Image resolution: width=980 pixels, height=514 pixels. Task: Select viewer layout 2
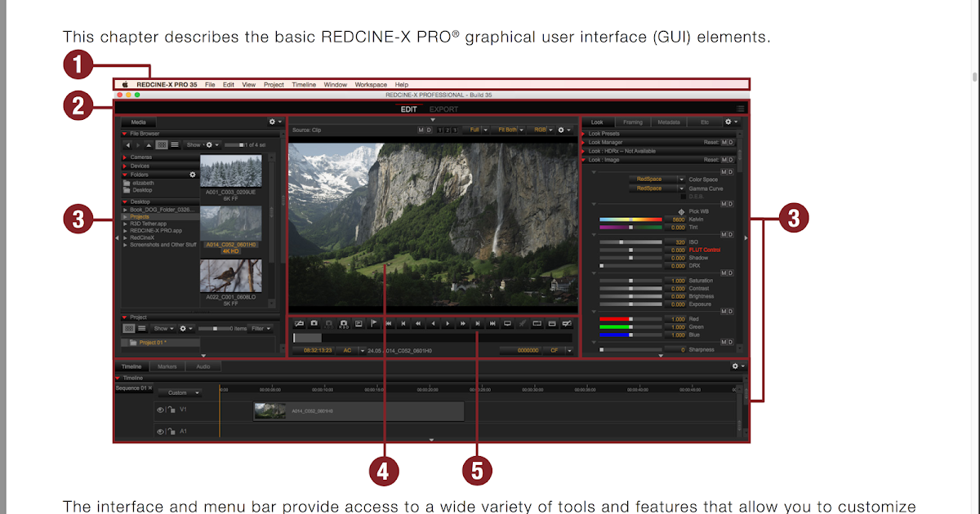[448, 130]
